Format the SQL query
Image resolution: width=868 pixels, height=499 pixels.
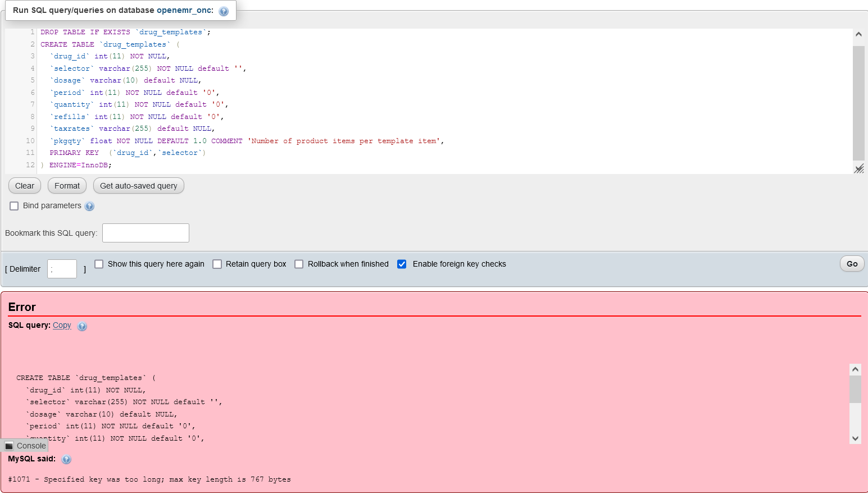coord(67,185)
